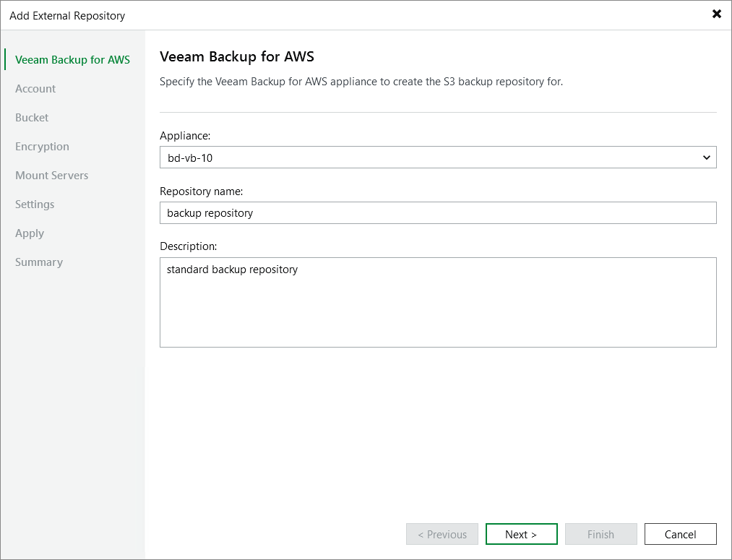Proceed with the Next button

522,534
